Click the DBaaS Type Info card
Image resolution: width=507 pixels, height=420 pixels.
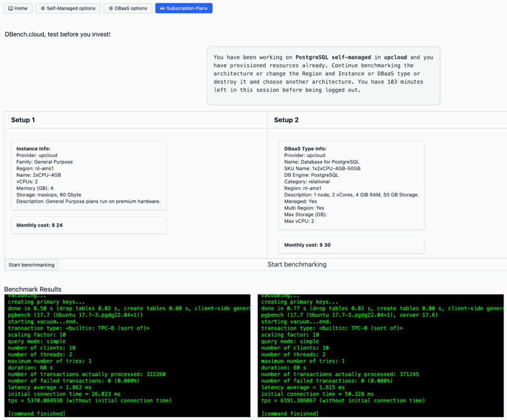[351, 185]
